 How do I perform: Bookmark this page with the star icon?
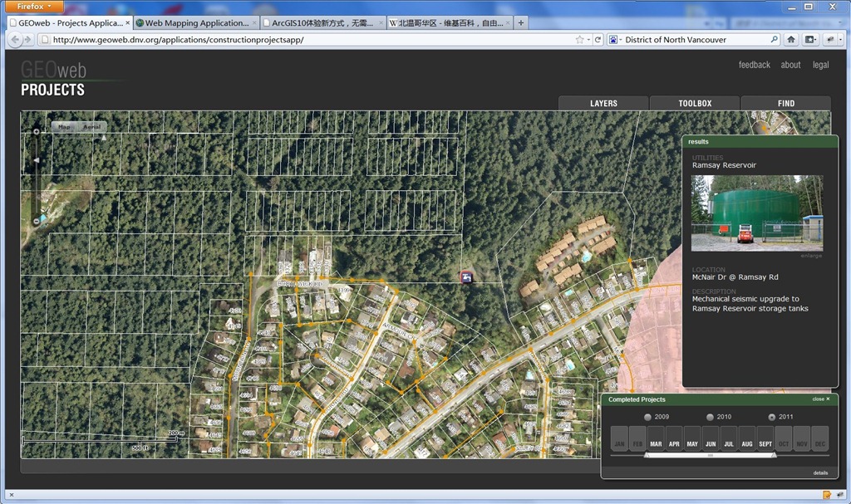click(x=579, y=39)
